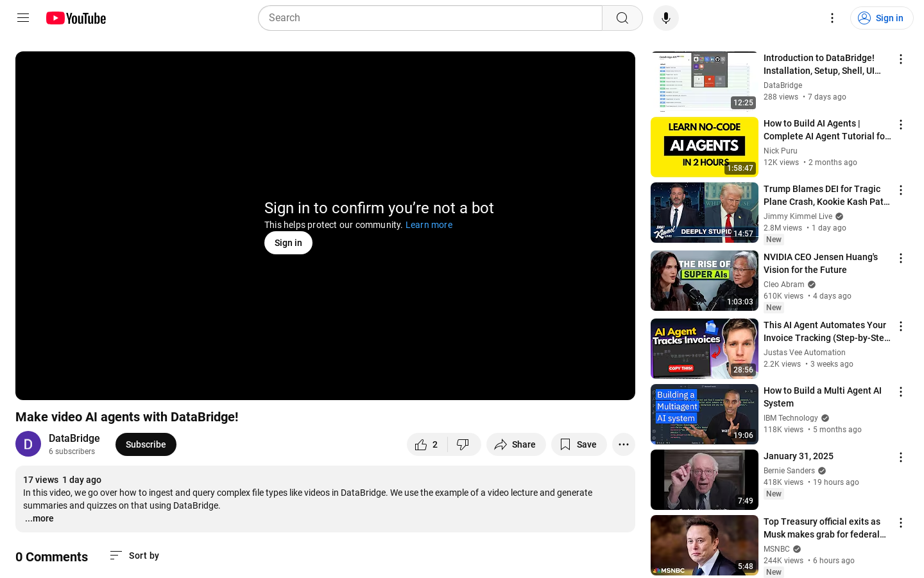Click Make video AI agents title

pyautogui.click(x=127, y=417)
